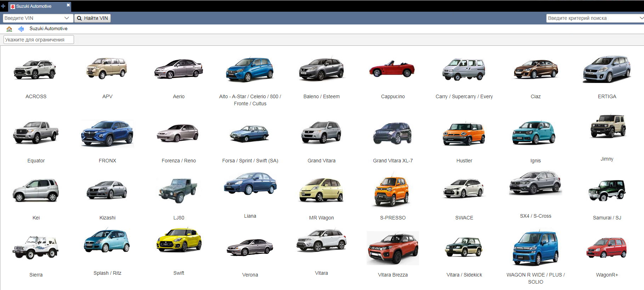The height and width of the screenshot is (290, 644).
Task: Open the Suzuki Automotive breadcrumb link
Action: pyautogui.click(x=48, y=29)
